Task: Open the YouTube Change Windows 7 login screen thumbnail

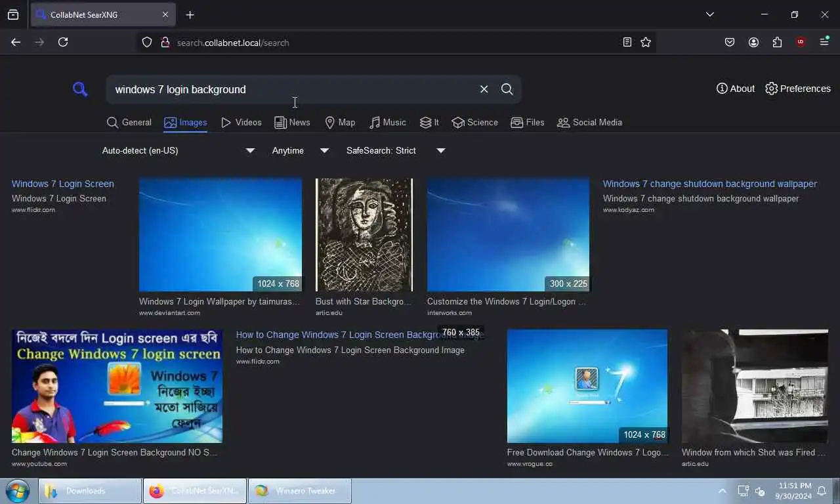Action: (x=117, y=386)
